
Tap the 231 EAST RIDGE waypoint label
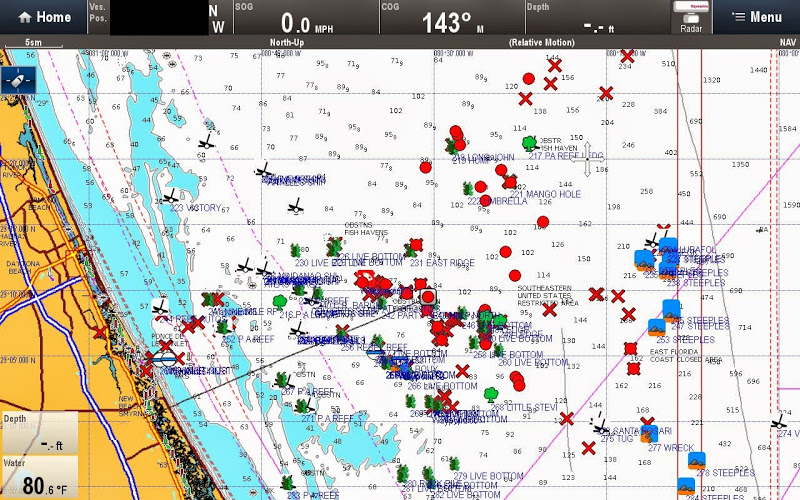pyautogui.click(x=442, y=263)
